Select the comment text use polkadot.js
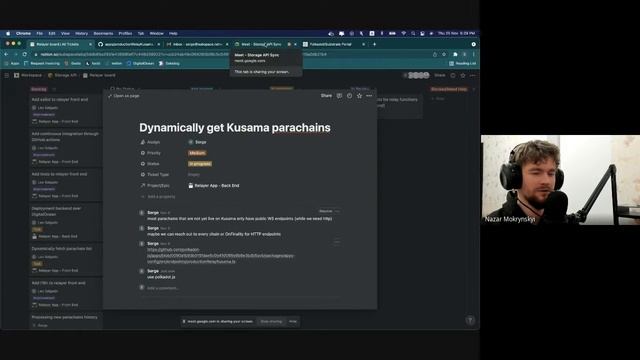The image size is (640, 360). click(x=161, y=277)
